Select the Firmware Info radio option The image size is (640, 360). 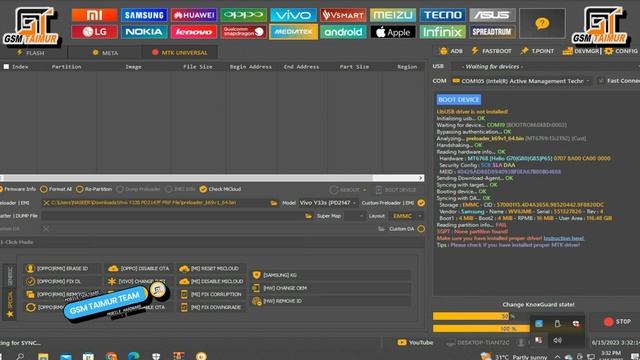pos(18,189)
